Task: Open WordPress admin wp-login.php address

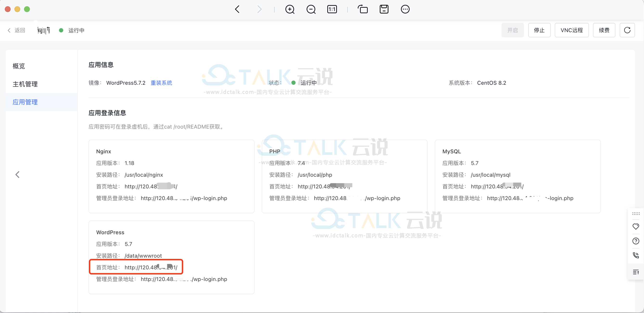Action: tap(184, 279)
